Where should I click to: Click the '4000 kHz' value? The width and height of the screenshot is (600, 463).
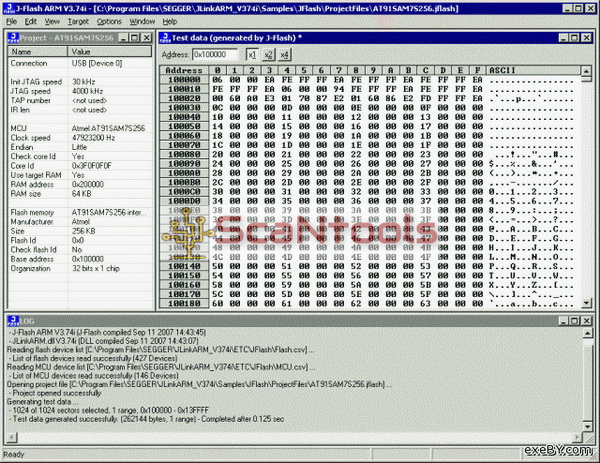(x=88, y=91)
